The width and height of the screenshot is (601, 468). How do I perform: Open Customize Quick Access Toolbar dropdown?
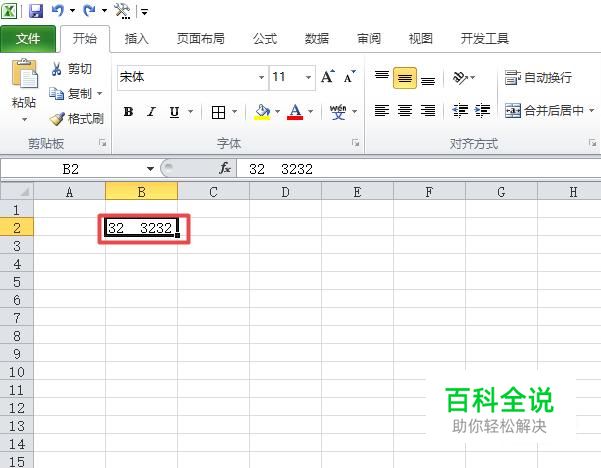click(145, 12)
